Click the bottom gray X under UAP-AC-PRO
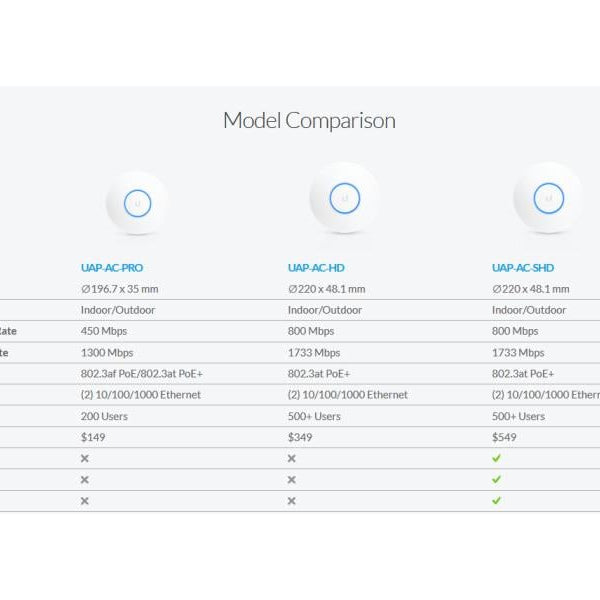 (x=85, y=500)
